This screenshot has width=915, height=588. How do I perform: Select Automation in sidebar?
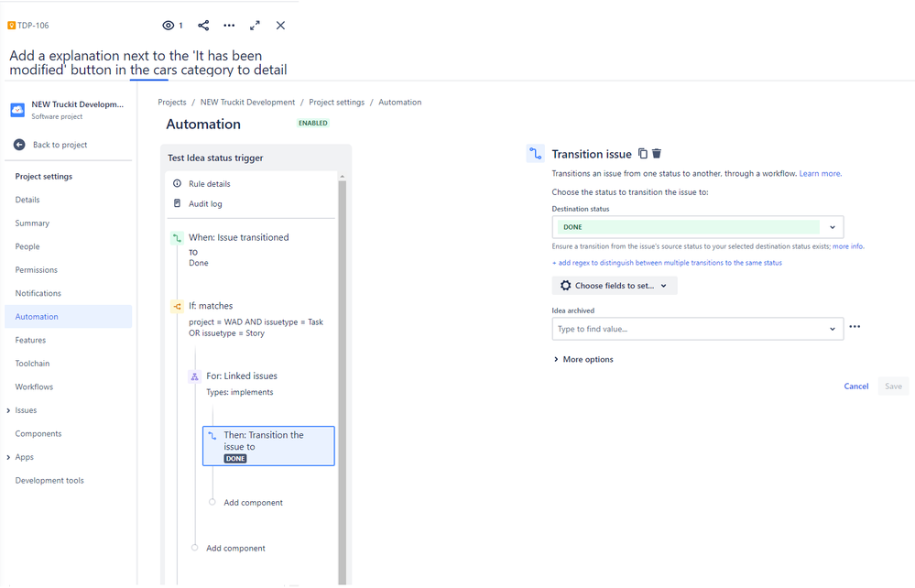click(x=69, y=317)
